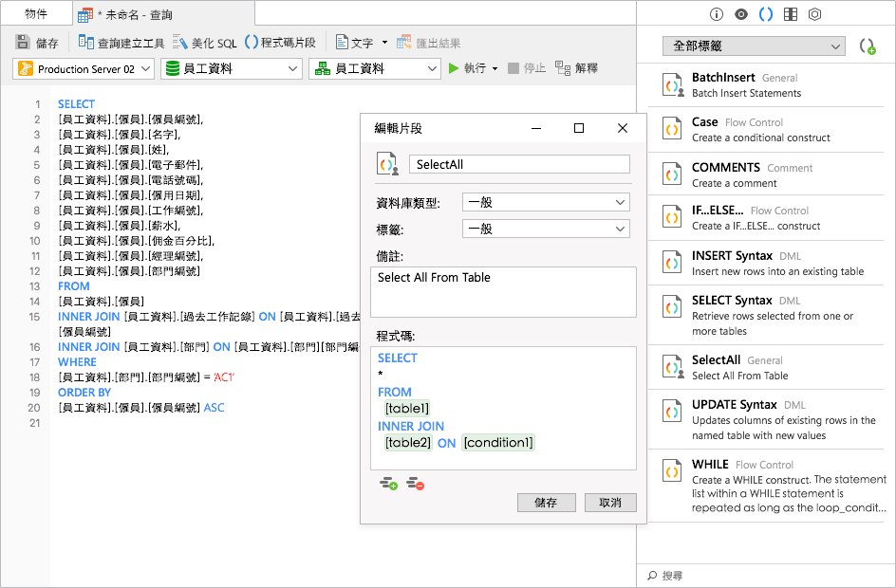Image resolution: width=896 pixels, height=588 pixels.
Task: Close the edit snippet (編輯片段) dialog
Action: click(623, 128)
